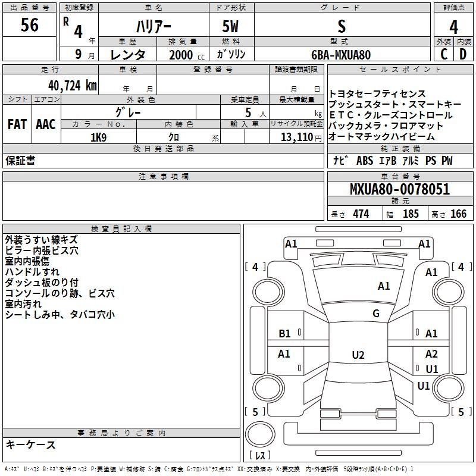476x476 pixels.
Task: Select chassis number MXUA80-0078051
Action: pos(400,189)
